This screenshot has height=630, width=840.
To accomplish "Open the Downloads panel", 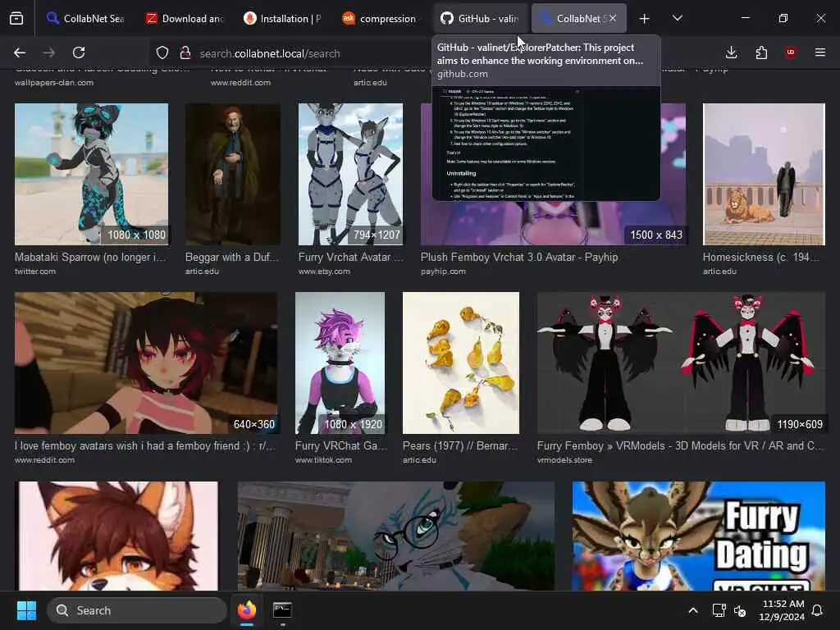I will point(731,52).
